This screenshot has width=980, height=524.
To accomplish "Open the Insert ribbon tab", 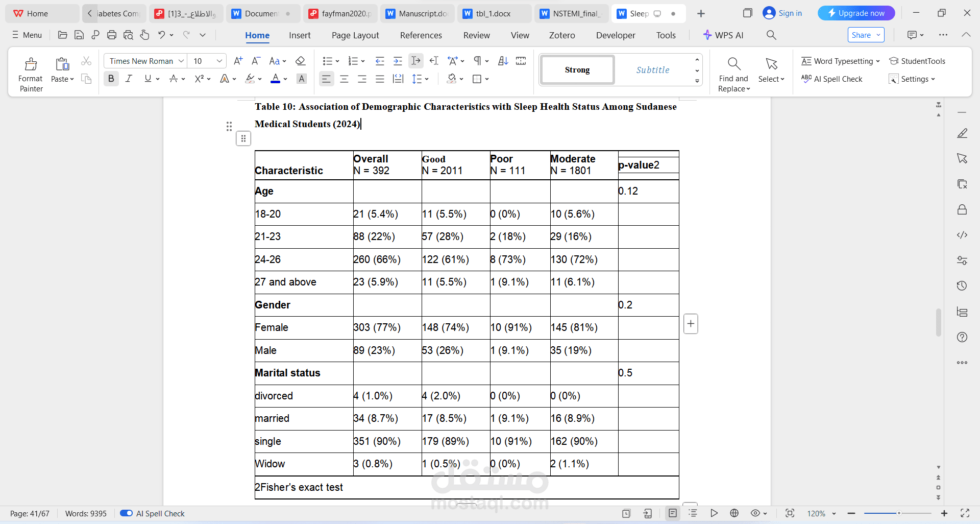I will [x=300, y=35].
